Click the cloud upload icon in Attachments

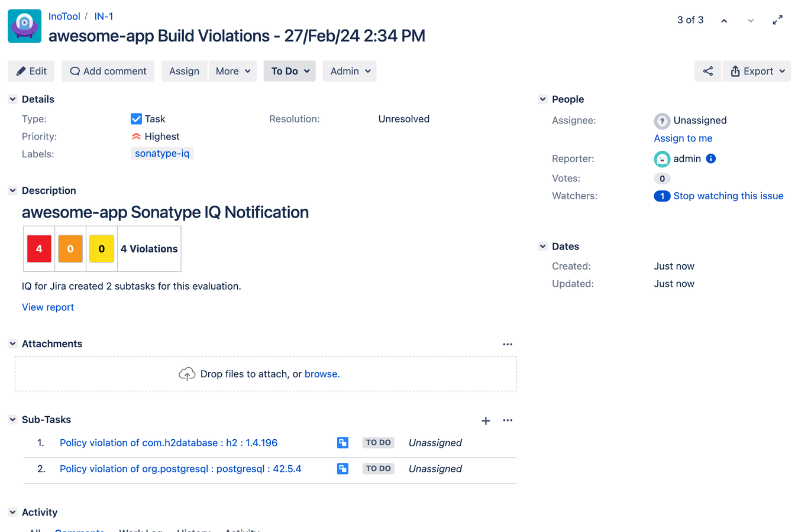click(x=187, y=374)
